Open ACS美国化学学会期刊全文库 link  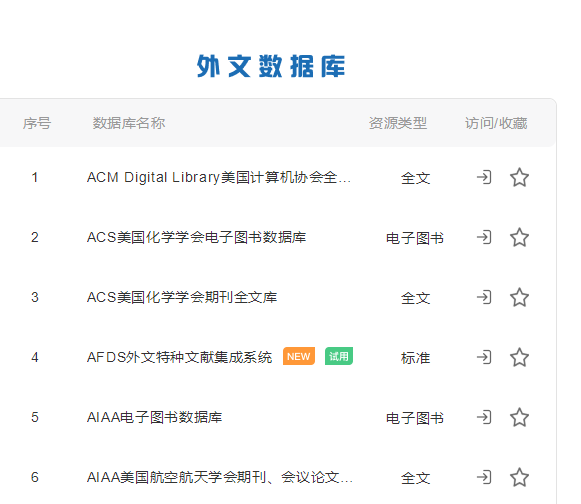pos(182,297)
